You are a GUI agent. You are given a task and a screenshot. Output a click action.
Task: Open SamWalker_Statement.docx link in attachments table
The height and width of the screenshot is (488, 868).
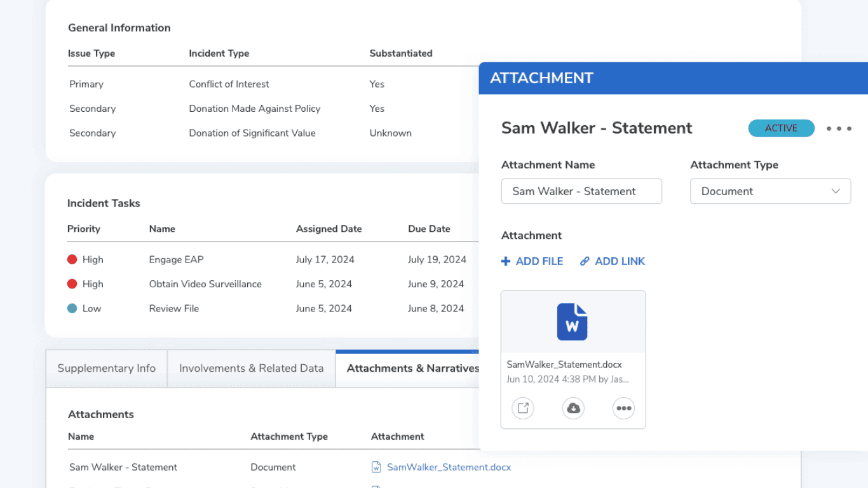pos(449,467)
